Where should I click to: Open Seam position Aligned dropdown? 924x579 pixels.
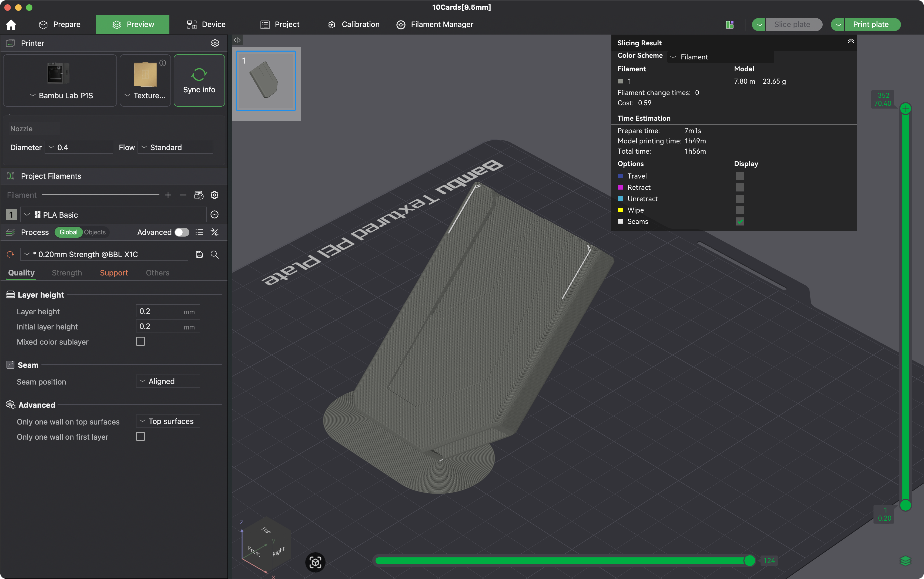168,381
